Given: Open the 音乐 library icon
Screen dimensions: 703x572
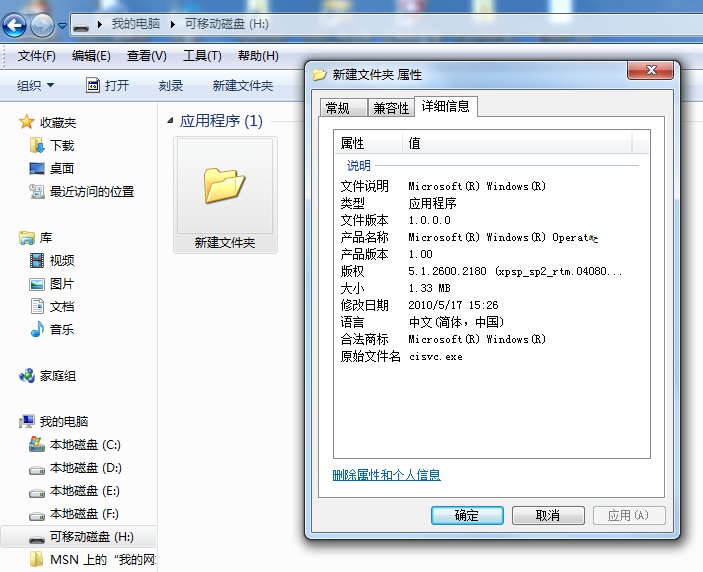Looking at the screenshot, I should (37, 329).
